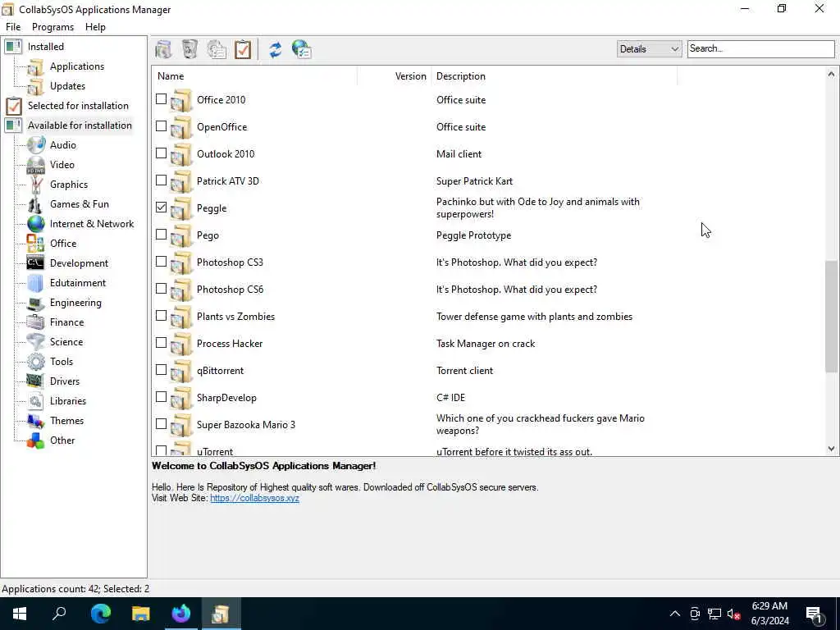Select the Themes category
The image size is (840, 630).
66,421
